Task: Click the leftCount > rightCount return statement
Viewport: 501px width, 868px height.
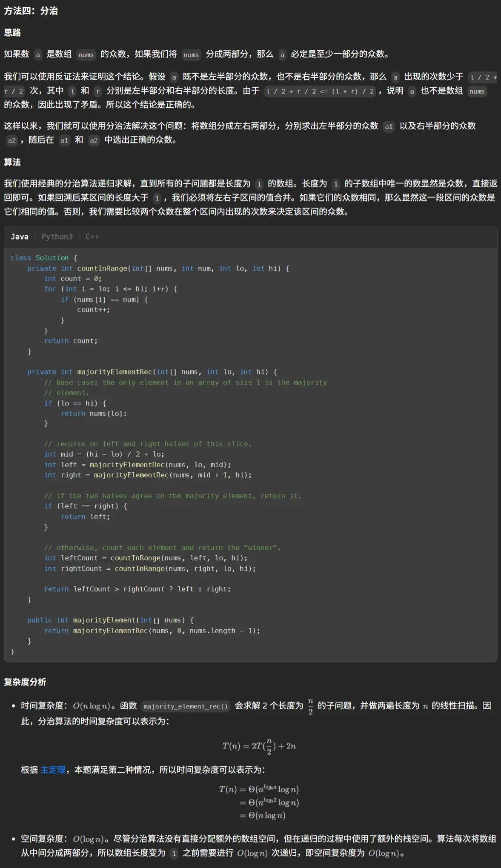Action: coord(137,589)
